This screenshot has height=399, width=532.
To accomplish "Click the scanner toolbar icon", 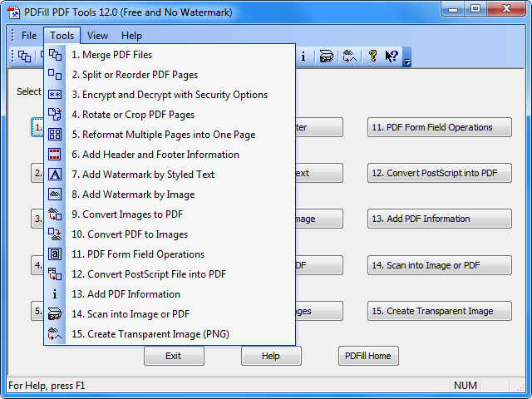I will tap(327, 56).
